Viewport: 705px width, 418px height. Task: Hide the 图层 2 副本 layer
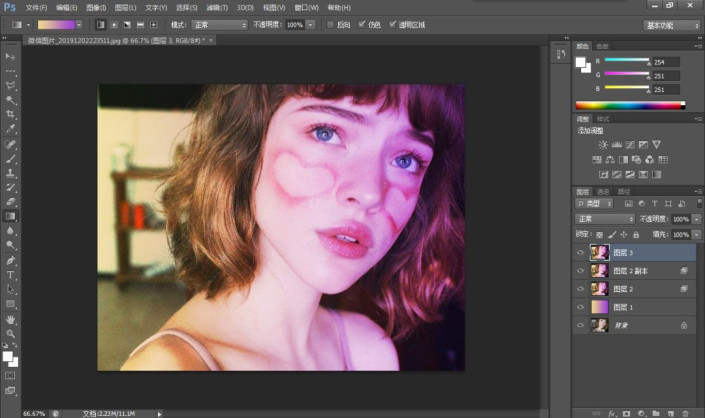[x=580, y=271]
